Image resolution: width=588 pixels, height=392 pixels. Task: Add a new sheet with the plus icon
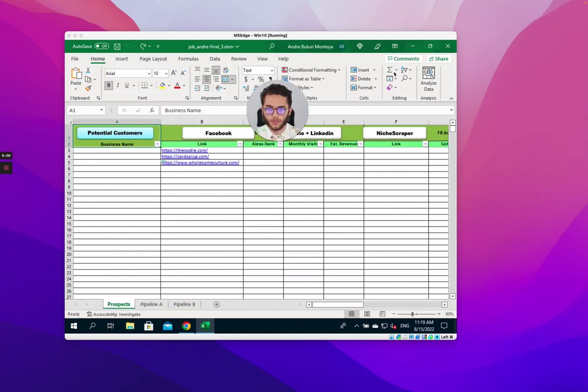pos(216,304)
